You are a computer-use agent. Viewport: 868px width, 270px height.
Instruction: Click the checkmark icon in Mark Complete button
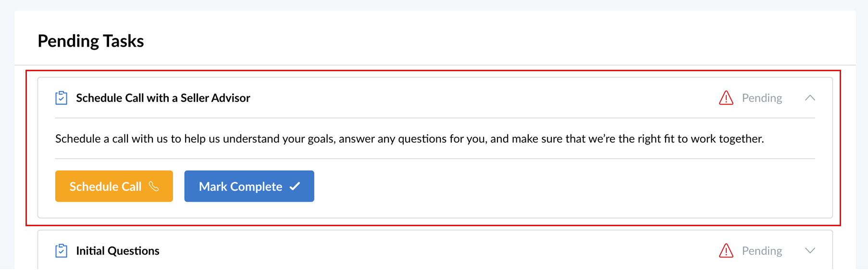295,186
